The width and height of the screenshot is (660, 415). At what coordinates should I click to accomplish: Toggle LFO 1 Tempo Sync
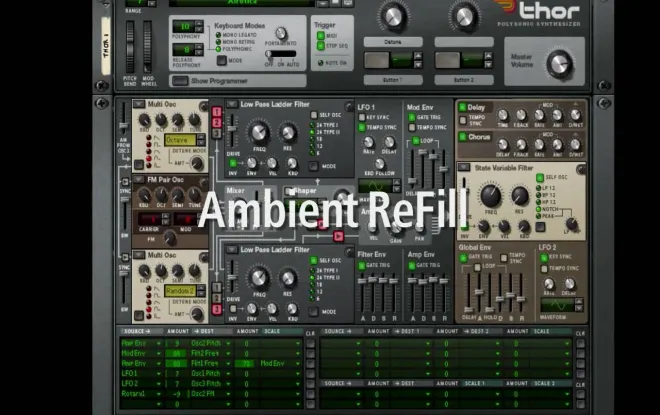(362, 128)
